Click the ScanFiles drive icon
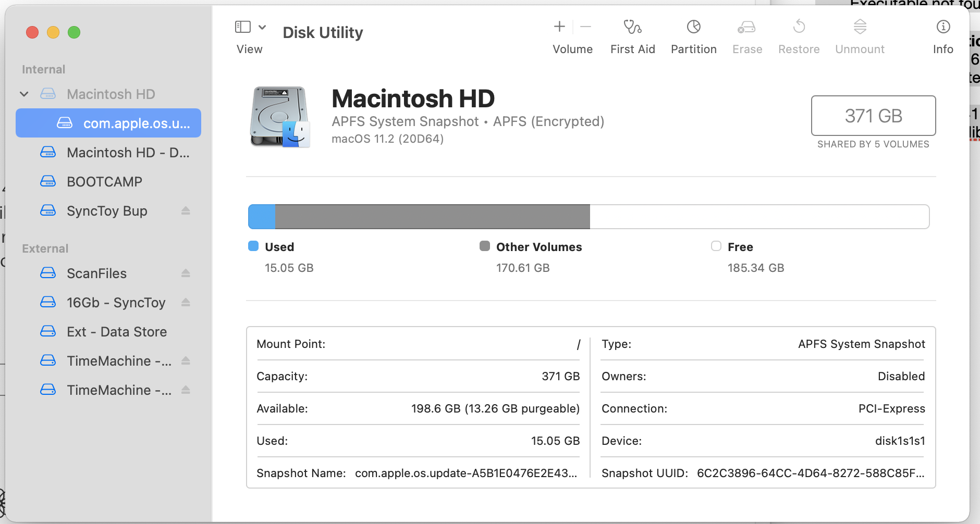Viewport: 980px width, 524px height. pos(48,273)
